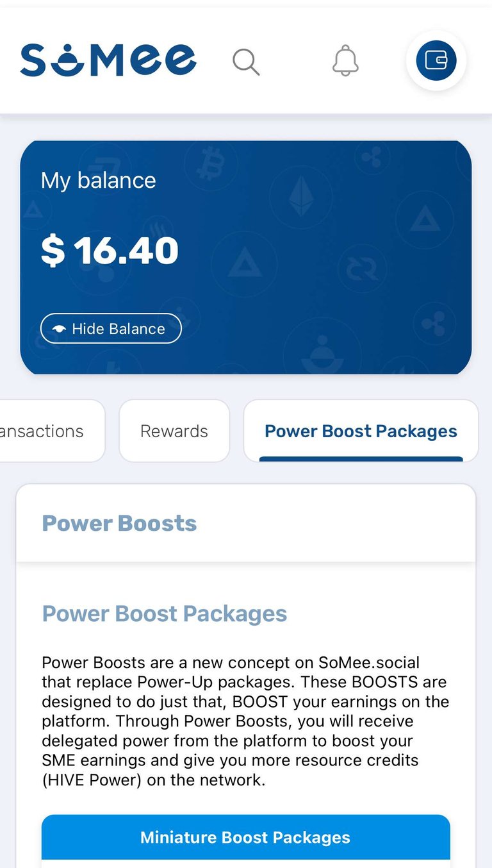This screenshot has height=868, width=492.
Task: Click the eye icon in Hide Balance
Action: pos(59,329)
